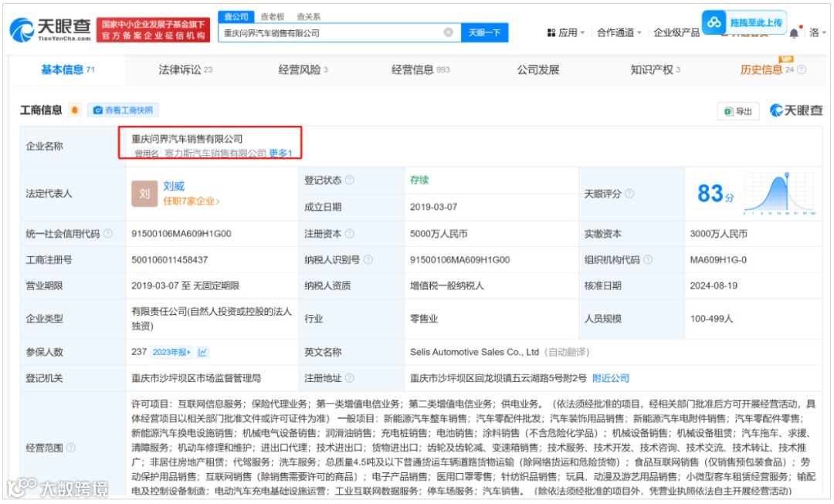Select the 查公司 search tab

point(236,16)
